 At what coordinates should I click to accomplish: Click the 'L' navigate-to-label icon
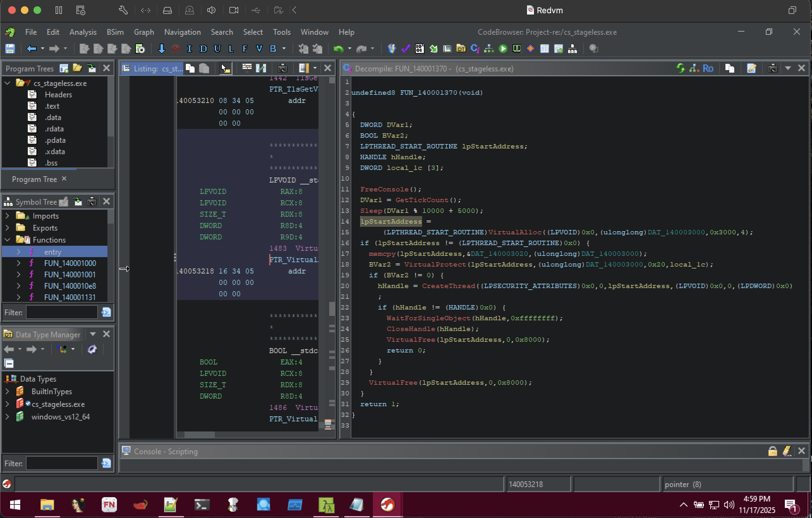coord(231,49)
